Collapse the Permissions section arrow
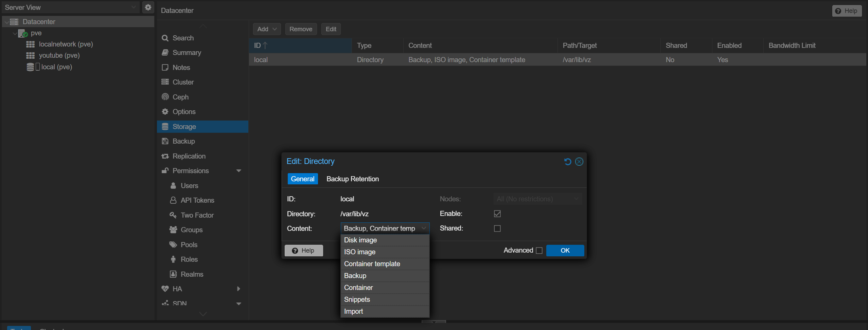The image size is (868, 330). coord(239,171)
